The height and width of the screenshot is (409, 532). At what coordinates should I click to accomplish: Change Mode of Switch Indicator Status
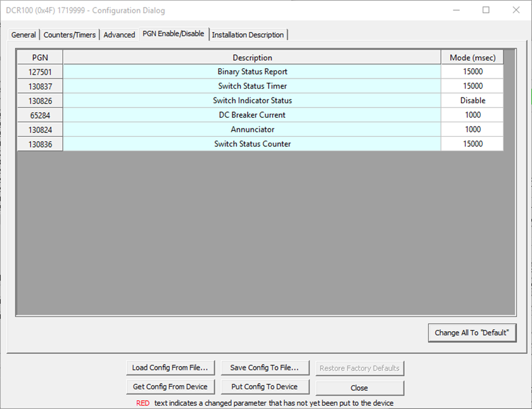click(x=472, y=101)
